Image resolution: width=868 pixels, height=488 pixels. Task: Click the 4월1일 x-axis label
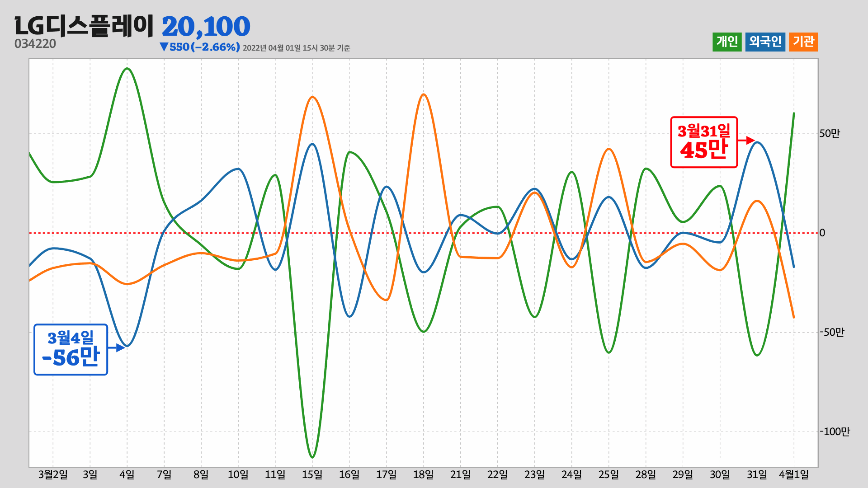[794, 474]
